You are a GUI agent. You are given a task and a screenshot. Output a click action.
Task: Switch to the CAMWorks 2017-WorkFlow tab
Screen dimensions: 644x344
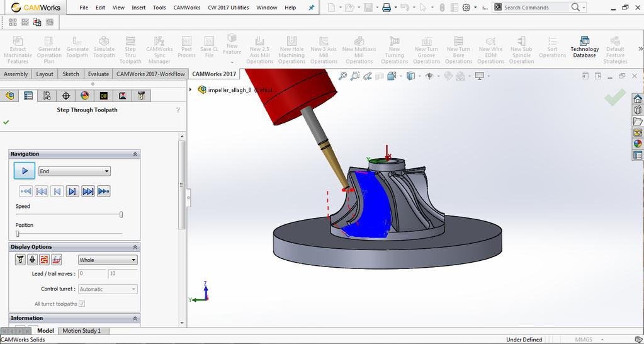tap(150, 74)
